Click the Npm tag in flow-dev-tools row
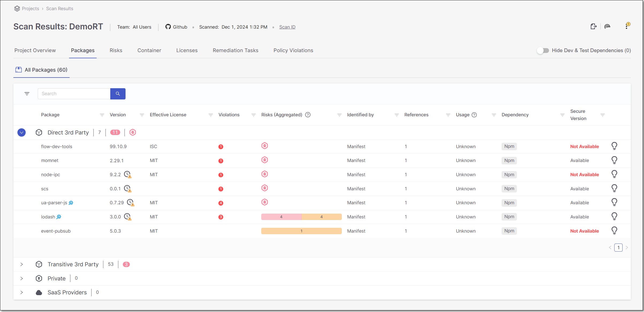The image size is (644, 312). [509, 146]
